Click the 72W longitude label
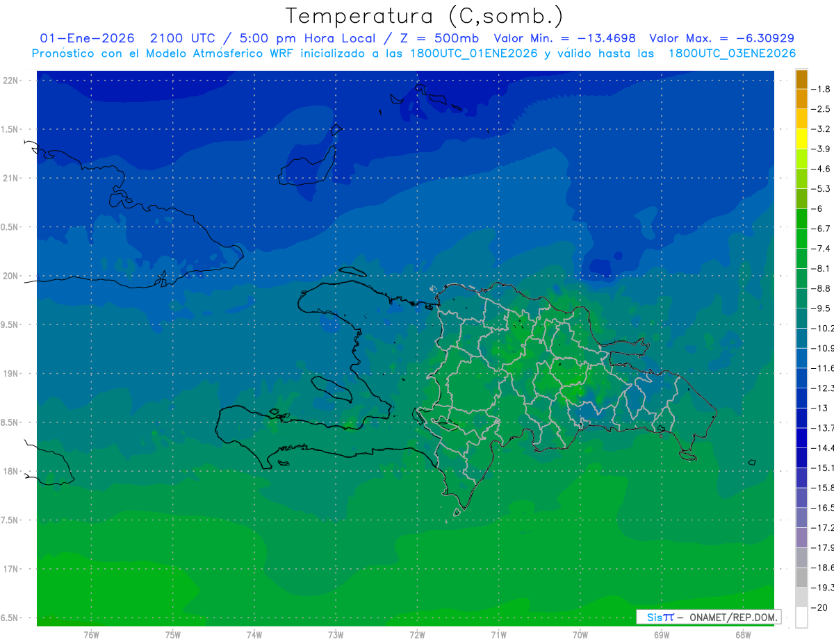This screenshot has height=644, width=834. [x=417, y=635]
